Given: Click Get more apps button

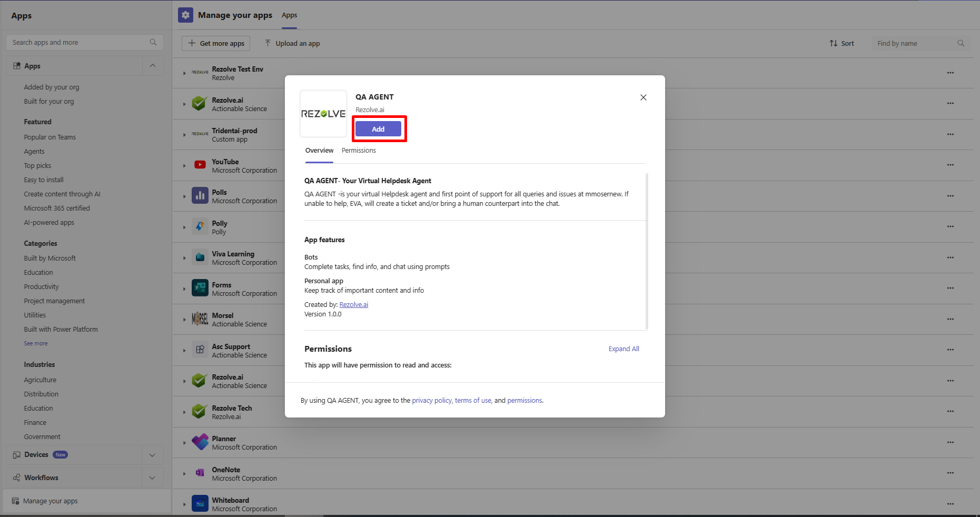Looking at the screenshot, I should click(x=216, y=44).
